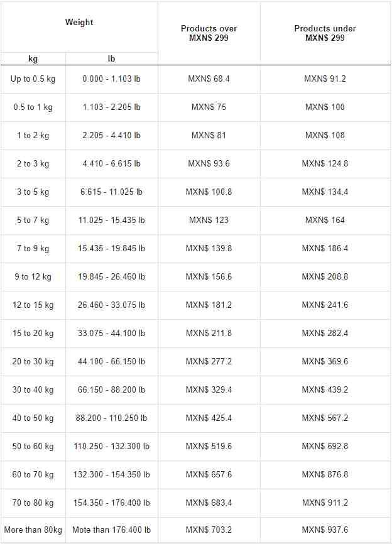Click the MXN$ 100 price cell
Screen dimensions: 392x544
pyautogui.click(x=325, y=107)
